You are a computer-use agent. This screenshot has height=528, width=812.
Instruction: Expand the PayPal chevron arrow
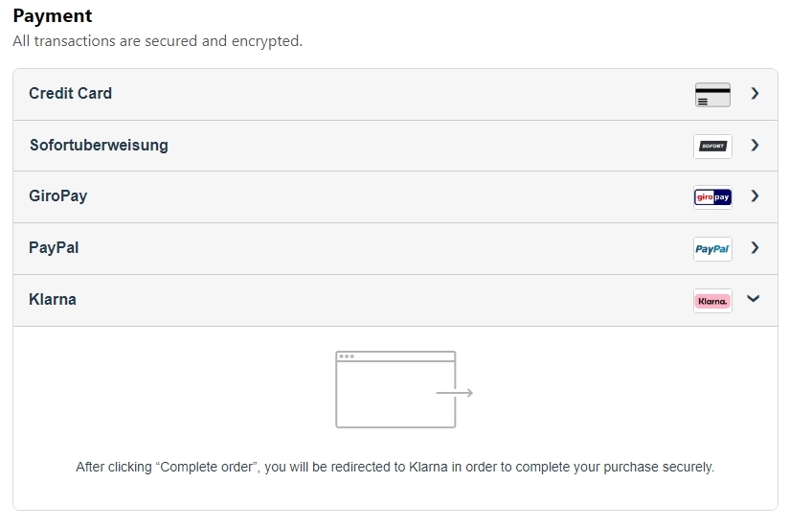pyautogui.click(x=756, y=247)
